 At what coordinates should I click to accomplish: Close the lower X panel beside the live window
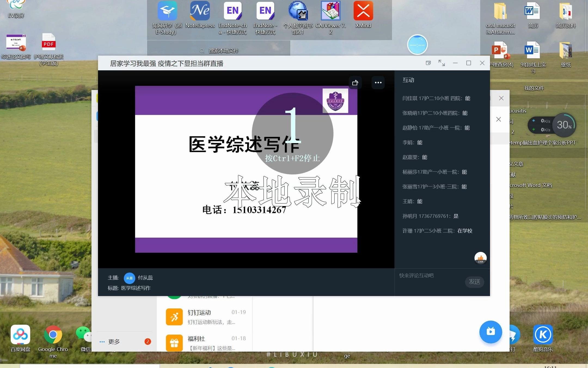click(498, 119)
